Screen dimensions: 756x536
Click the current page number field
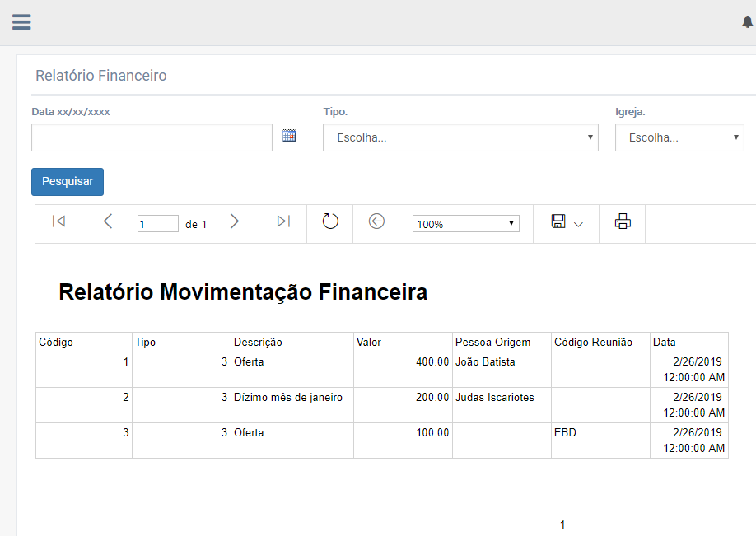(158, 224)
